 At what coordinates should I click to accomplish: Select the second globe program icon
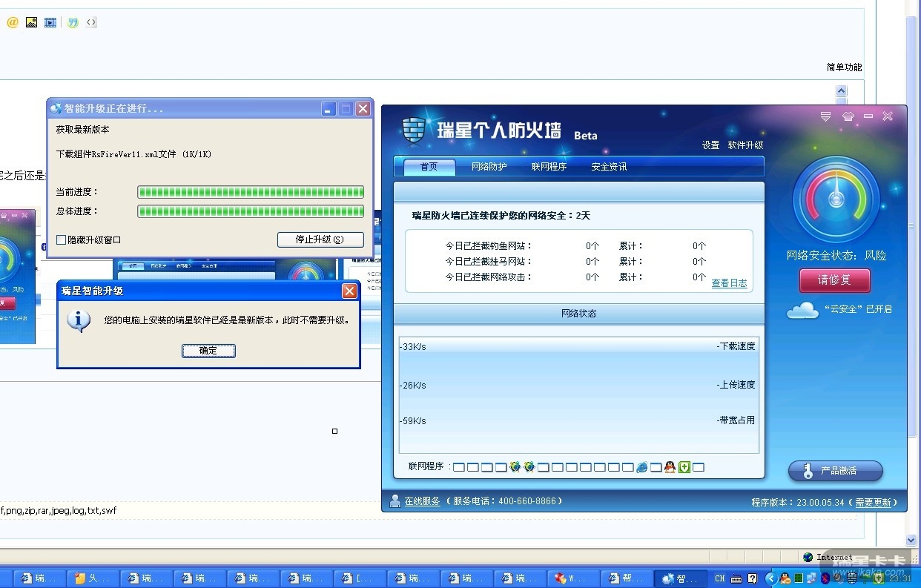pyautogui.click(x=529, y=467)
